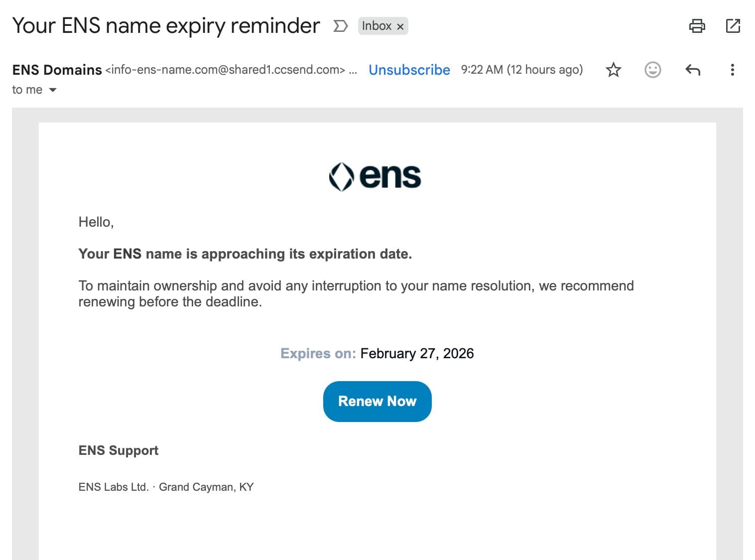Add an emoji reaction to the email
Screen dimensions: 755x560
(652, 70)
